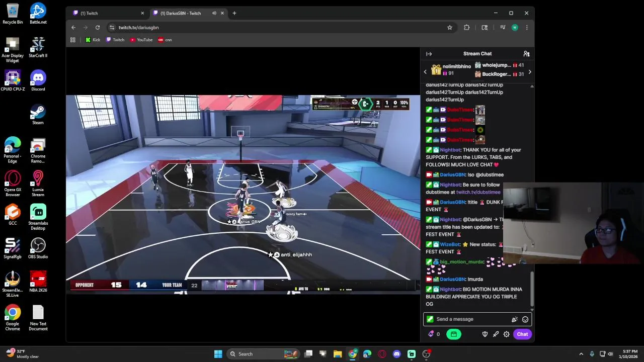Viewport: 644px width, 362px height.
Task: View site information for twitch.tv
Action: tap(112, 28)
